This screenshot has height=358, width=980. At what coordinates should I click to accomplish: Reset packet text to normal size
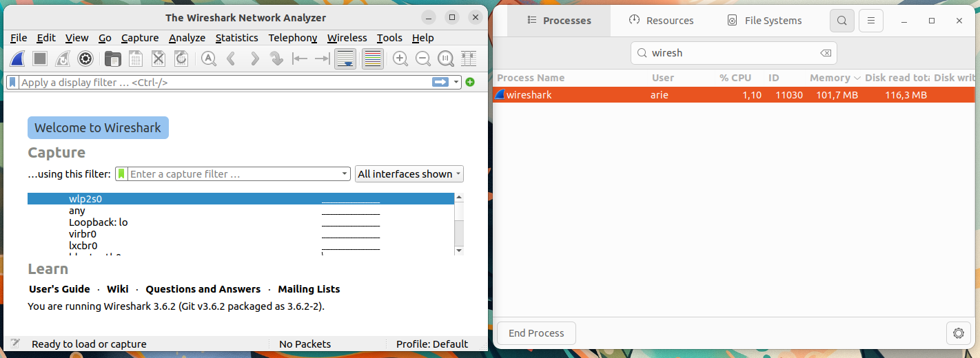[446, 59]
